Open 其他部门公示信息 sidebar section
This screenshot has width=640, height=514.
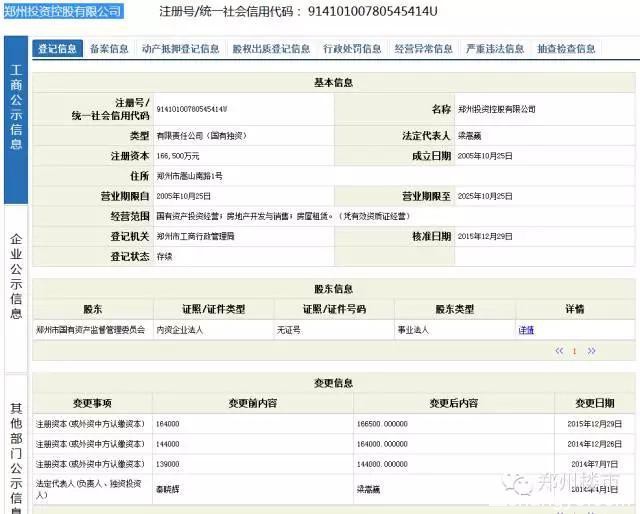pos(16,445)
